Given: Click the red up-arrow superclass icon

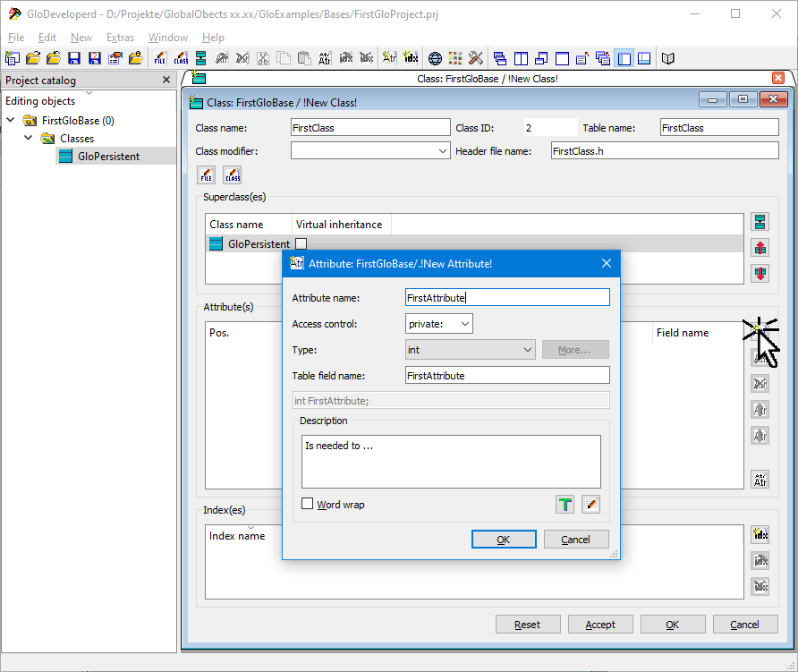Looking at the screenshot, I should pyautogui.click(x=760, y=248).
